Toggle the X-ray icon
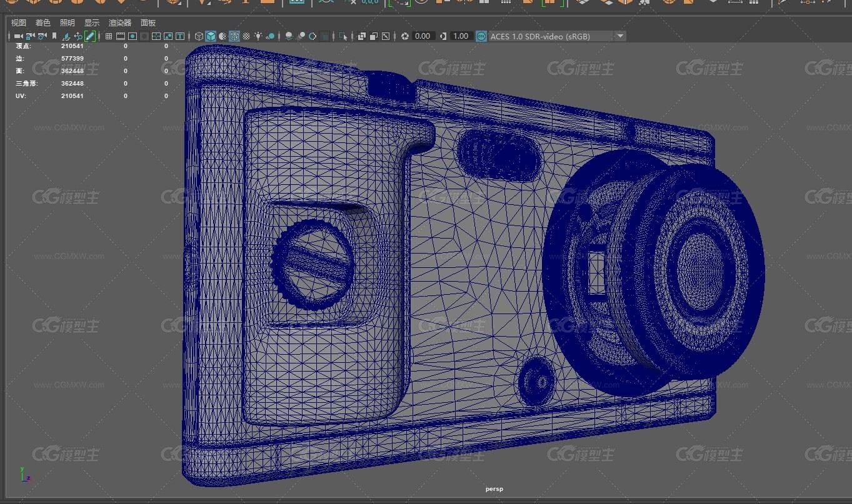This screenshot has height=504, width=852. 363,36
